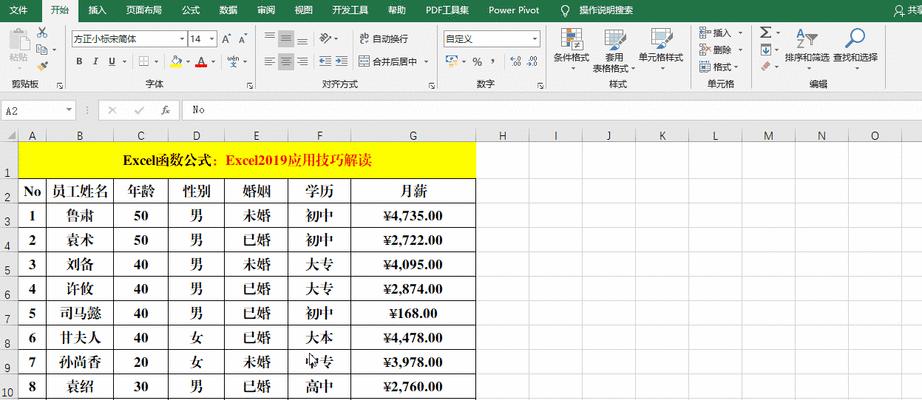Increase font size with larger A icon

click(x=226, y=39)
